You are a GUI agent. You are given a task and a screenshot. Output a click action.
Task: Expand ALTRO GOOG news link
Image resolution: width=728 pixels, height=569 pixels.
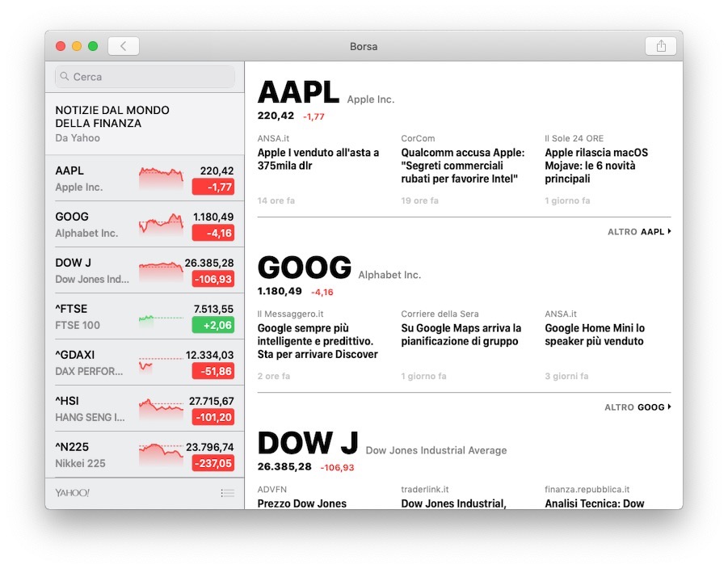pyautogui.click(x=638, y=407)
